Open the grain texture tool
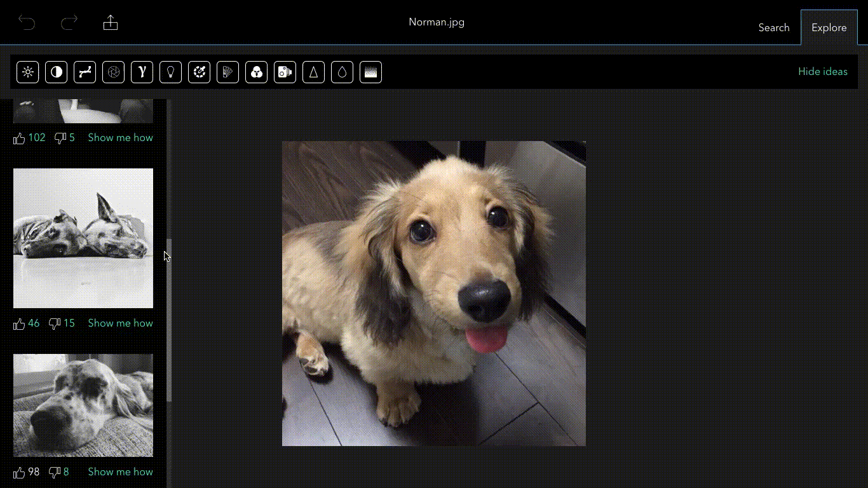868x488 pixels. 370,72
